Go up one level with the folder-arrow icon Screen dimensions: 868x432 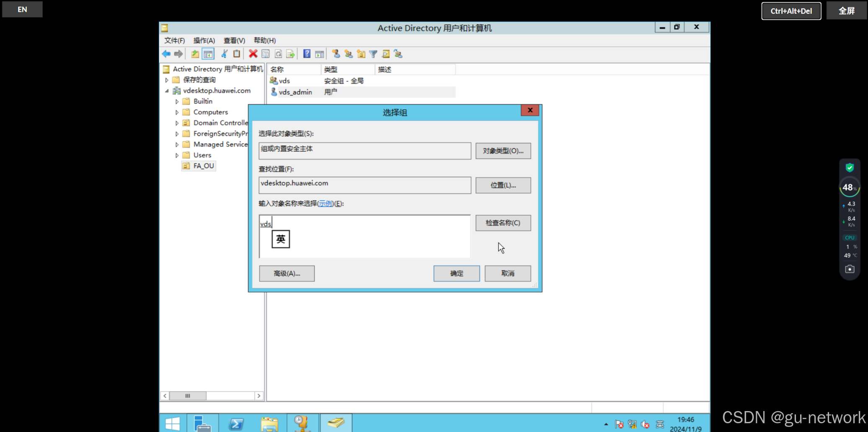[195, 54]
